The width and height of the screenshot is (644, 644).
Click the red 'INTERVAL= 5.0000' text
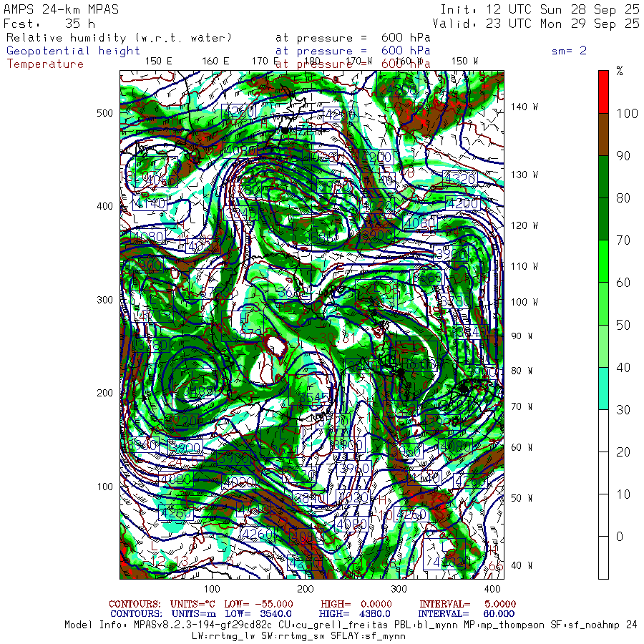468,604
